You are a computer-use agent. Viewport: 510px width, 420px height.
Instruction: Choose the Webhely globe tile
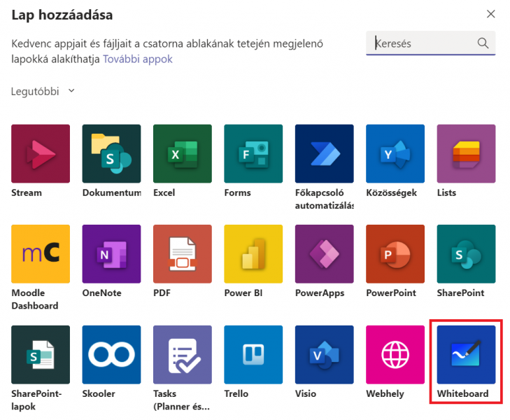(395, 355)
